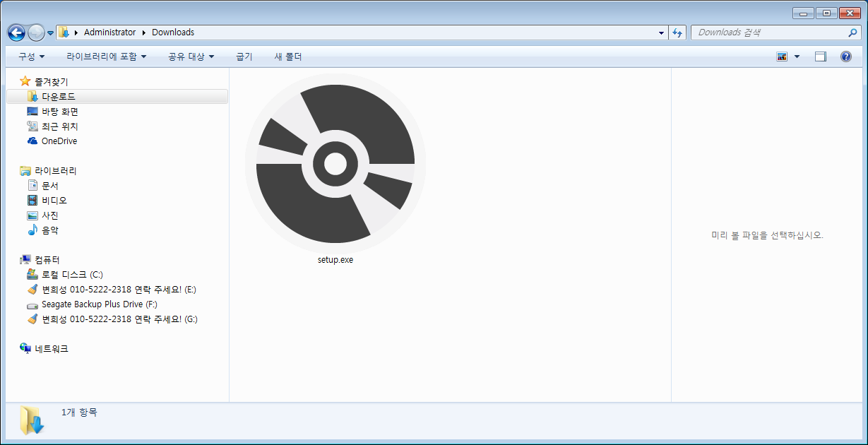
Task: Select the setup.exe disc thumbnail
Action: pos(335,164)
